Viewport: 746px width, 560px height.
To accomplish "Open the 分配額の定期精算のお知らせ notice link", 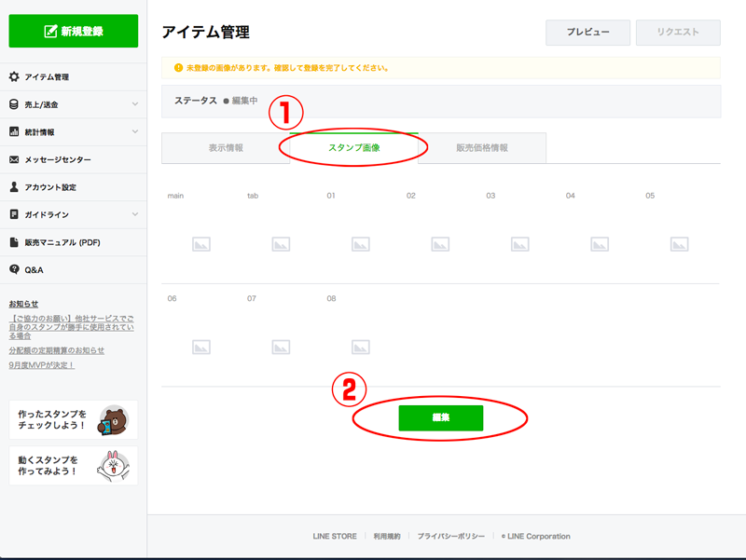I will pyautogui.click(x=57, y=350).
